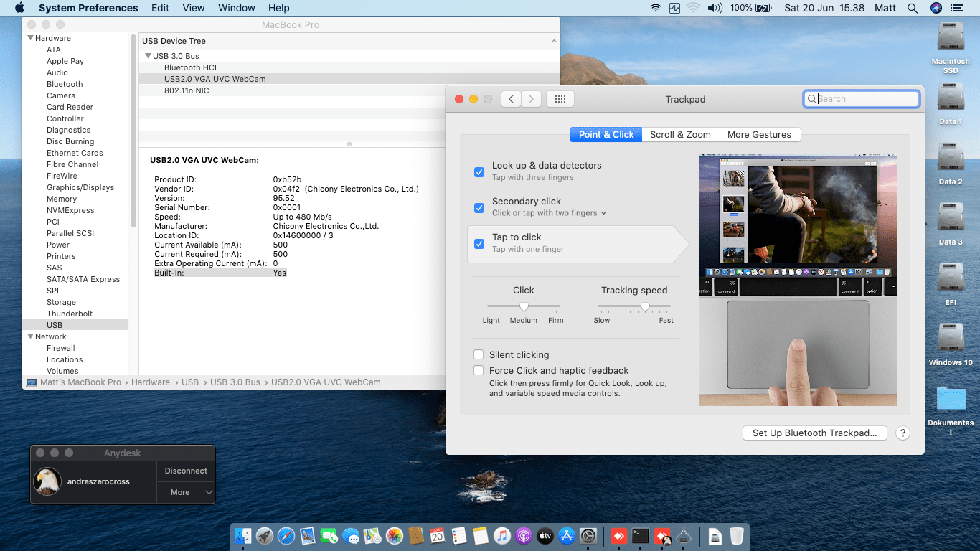
Task: Launch Terminal from the dock
Action: point(641,535)
